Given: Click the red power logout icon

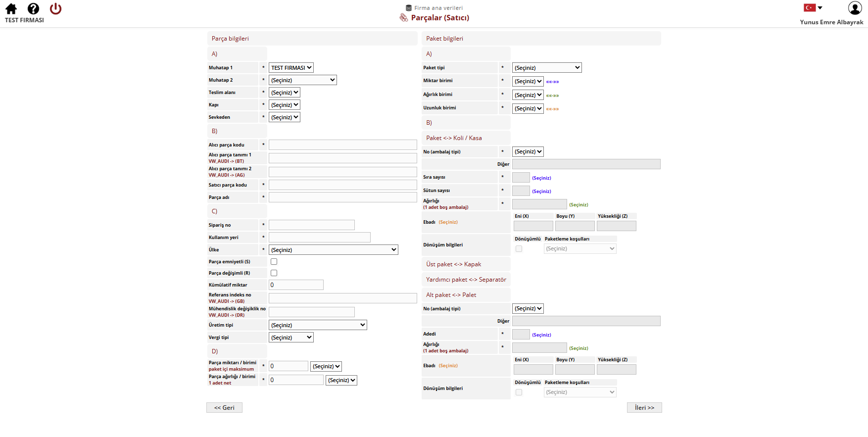Looking at the screenshot, I should [55, 9].
